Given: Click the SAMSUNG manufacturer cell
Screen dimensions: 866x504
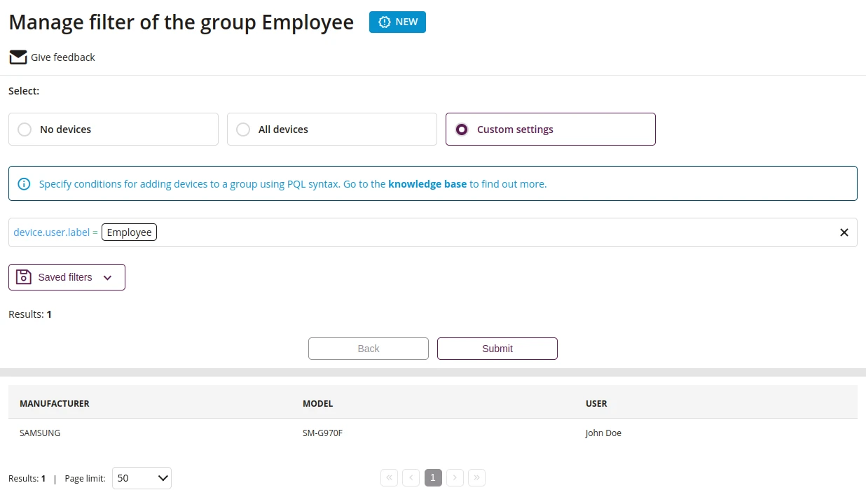Looking at the screenshot, I should coord(40,433).
